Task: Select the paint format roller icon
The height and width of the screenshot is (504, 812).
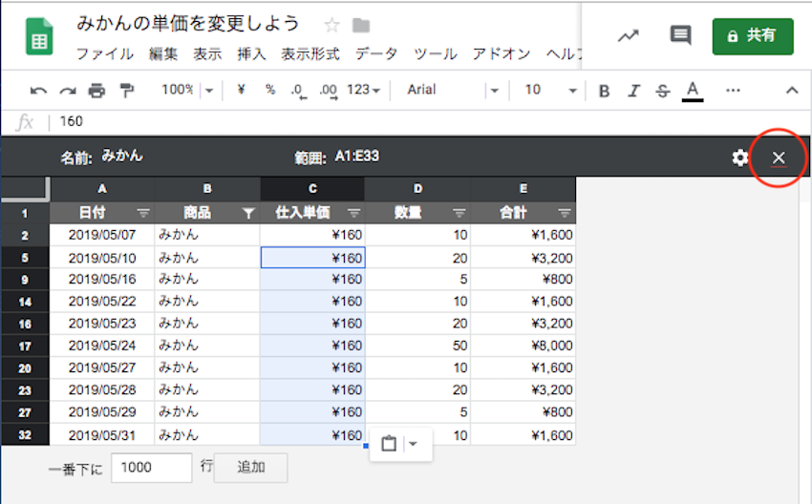Action: (126, 91)
